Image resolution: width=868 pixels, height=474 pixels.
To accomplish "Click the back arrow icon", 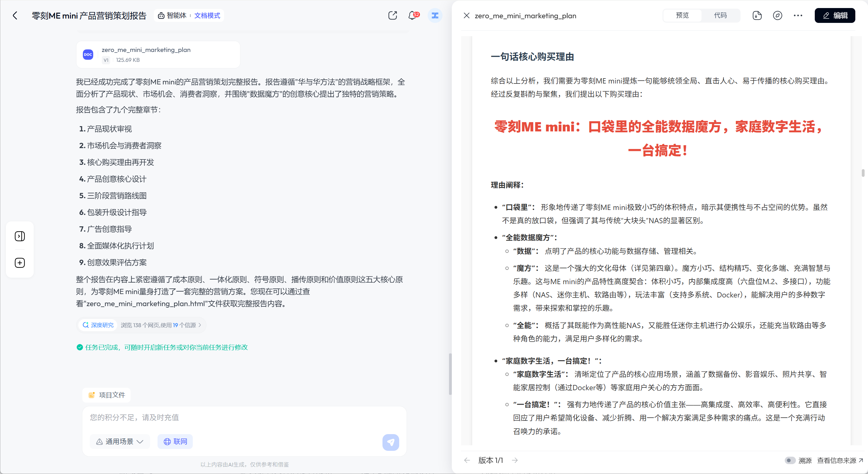I will point(15,15).
